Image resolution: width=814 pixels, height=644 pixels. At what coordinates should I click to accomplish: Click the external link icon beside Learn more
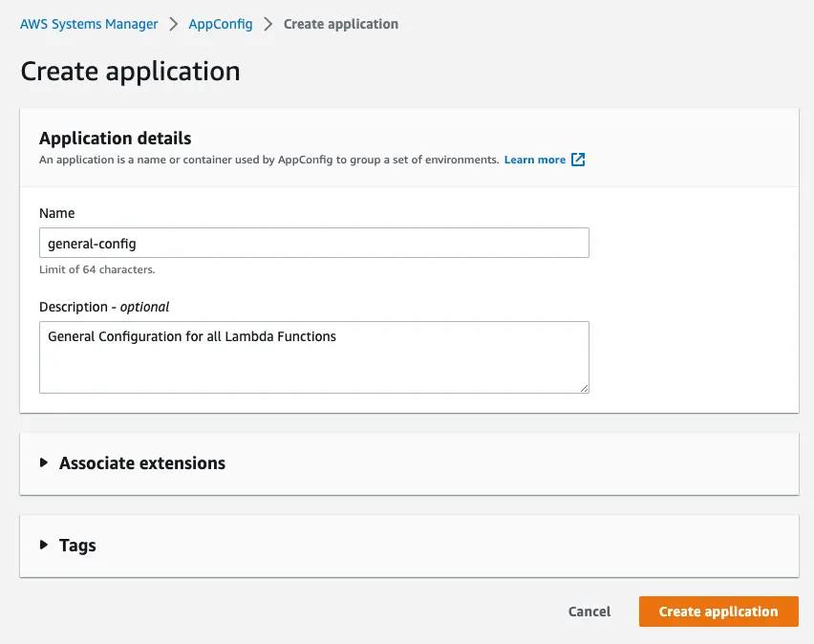pos(578,160)
